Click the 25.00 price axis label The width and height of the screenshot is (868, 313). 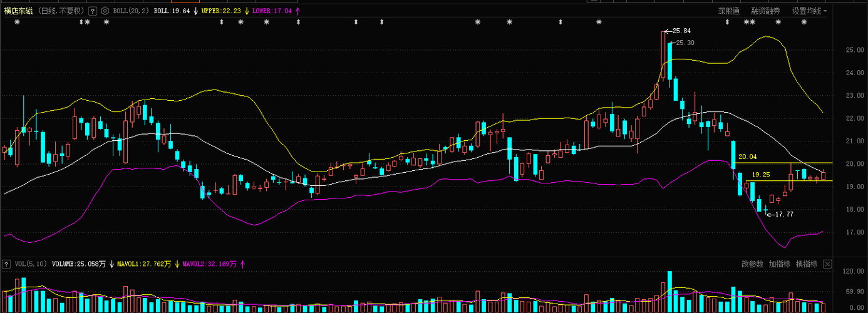(x=854, y=50)
